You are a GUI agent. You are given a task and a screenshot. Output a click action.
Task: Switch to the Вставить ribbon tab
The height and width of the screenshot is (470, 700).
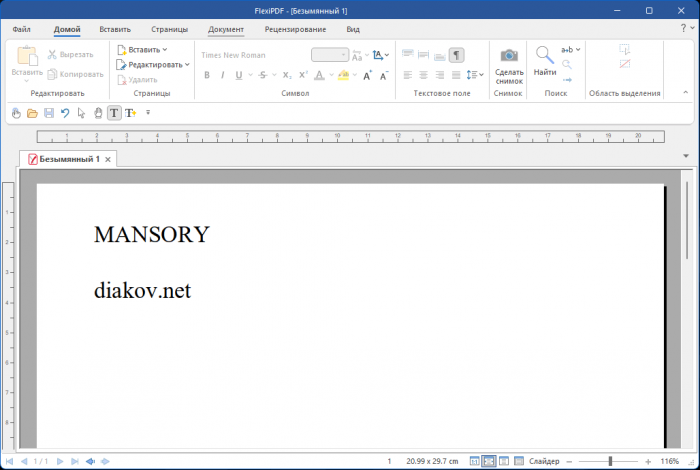(x=115, y=29)
